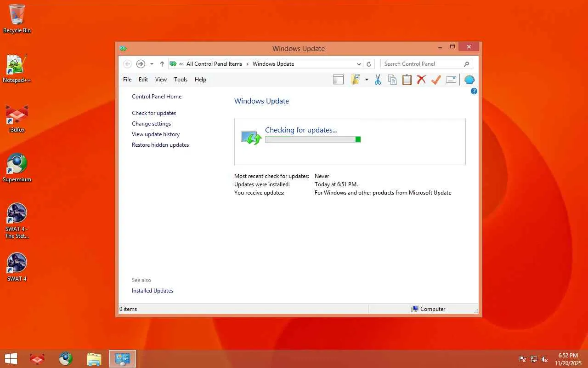Click the taskbar clock showing 6:52 PM
Viewport: 588px width, 368px height.
568,359
